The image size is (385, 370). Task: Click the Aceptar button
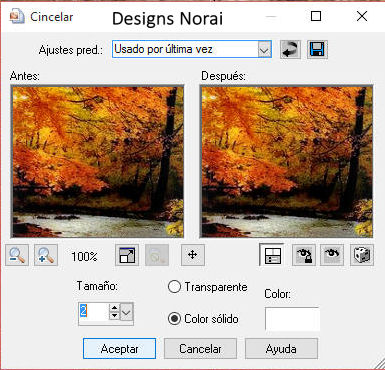[119, 349]
